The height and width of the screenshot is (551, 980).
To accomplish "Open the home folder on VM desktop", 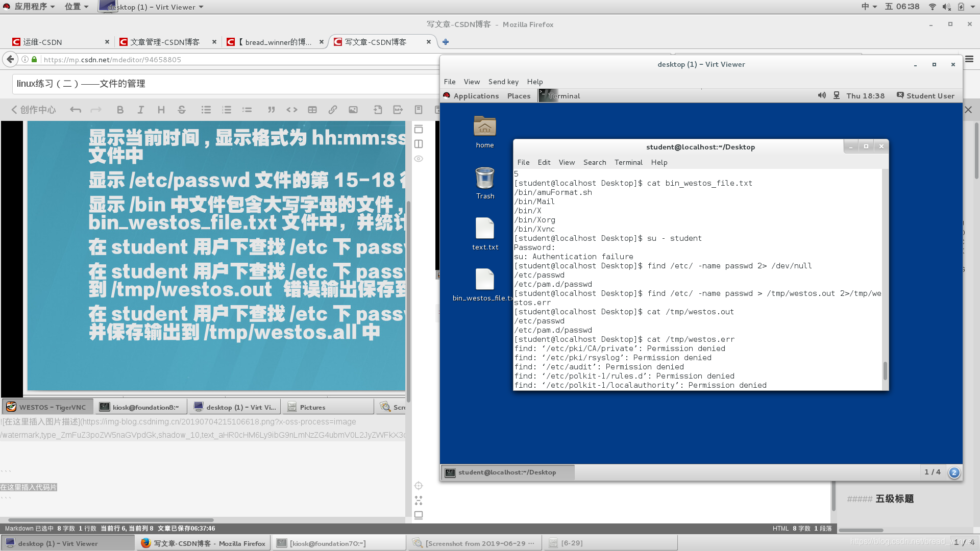I will [485, 132].
